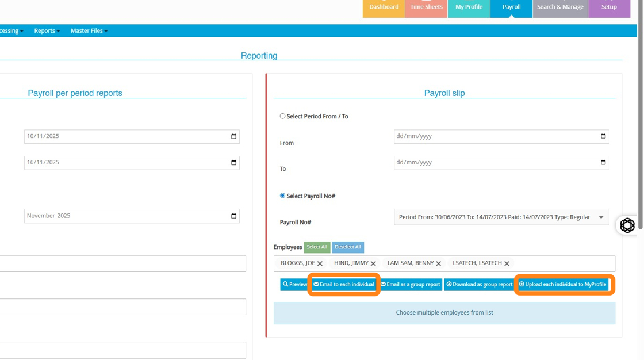Image resolution: width=644 pixels, height=360 pixels.
Task: Open calendar picker for payslip To date
Action: coord(603,162)
